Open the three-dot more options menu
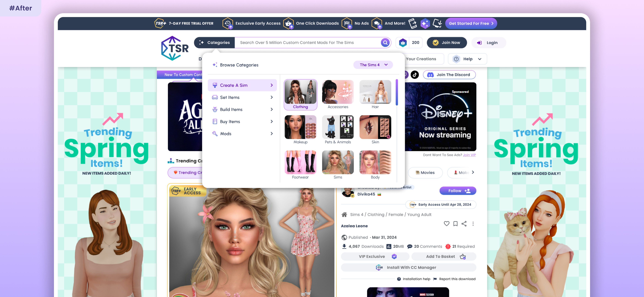Viewport: 644px width, 297px height. pos(473,224)
